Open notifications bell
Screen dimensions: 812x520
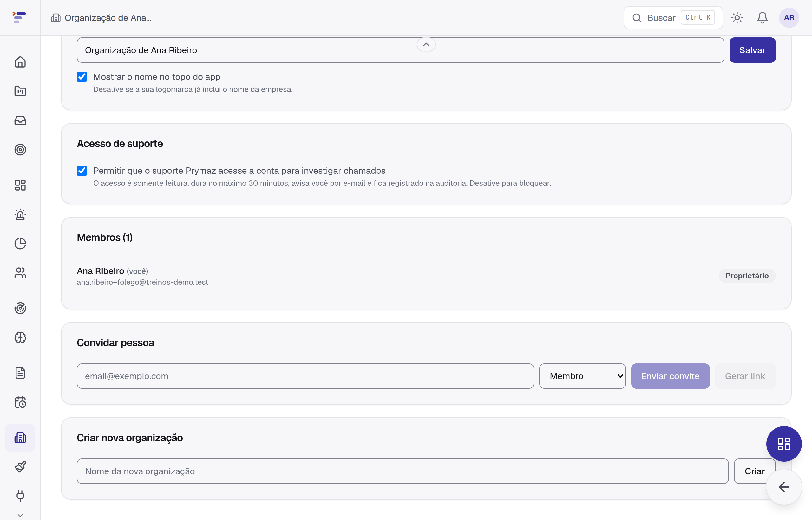point(762,17)
